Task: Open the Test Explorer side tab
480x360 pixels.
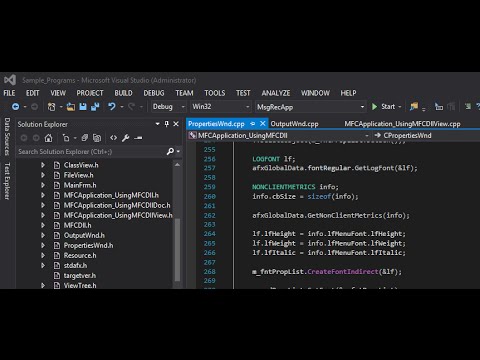Action: [7, 181]
